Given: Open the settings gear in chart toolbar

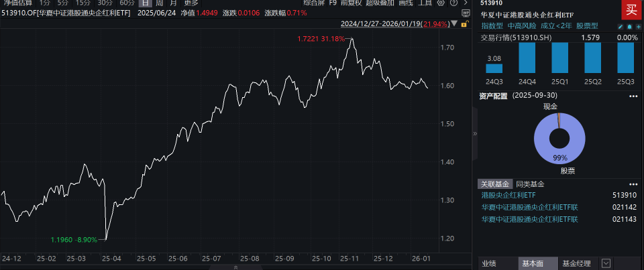Looking at the screenshot, I should [441, 3].
